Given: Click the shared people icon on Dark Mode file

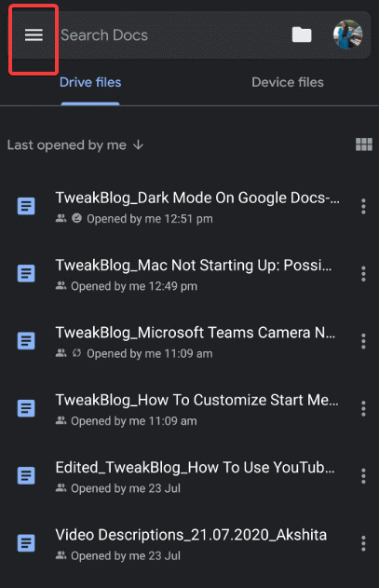Looking at the screenshot, I should tap(61, 218).
